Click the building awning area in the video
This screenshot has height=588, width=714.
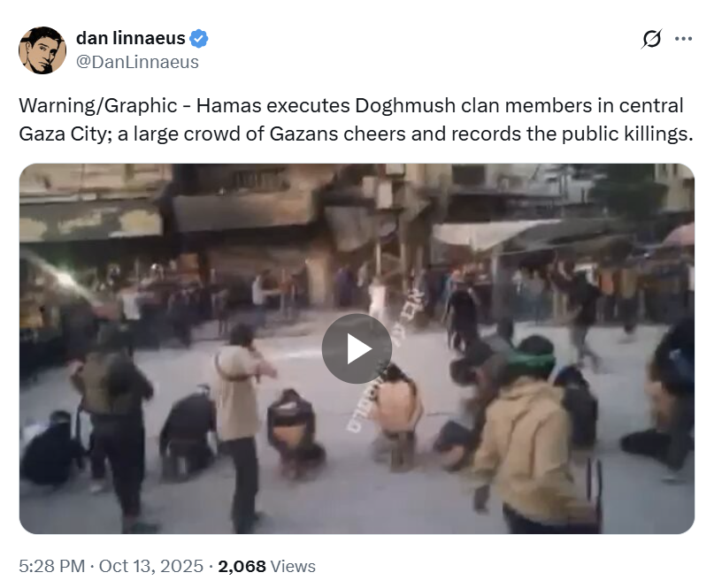(x=496, y=234)
